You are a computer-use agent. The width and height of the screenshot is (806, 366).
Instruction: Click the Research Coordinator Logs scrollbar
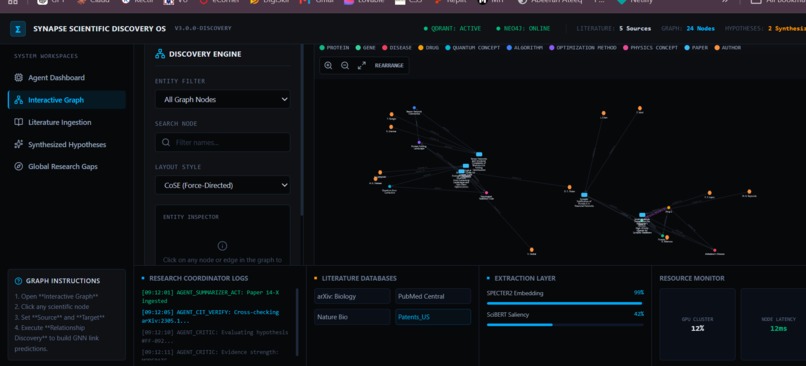click(297, 322)
